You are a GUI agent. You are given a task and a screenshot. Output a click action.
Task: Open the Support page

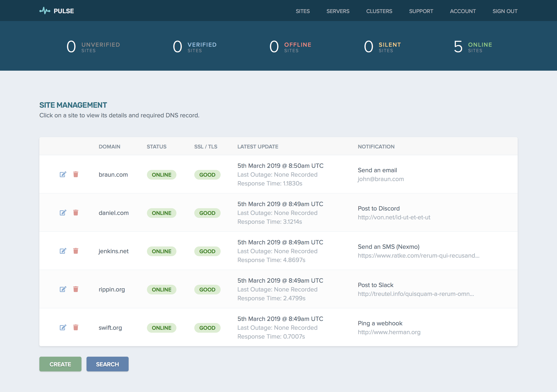pyautogui.click(x=421, y=11)
